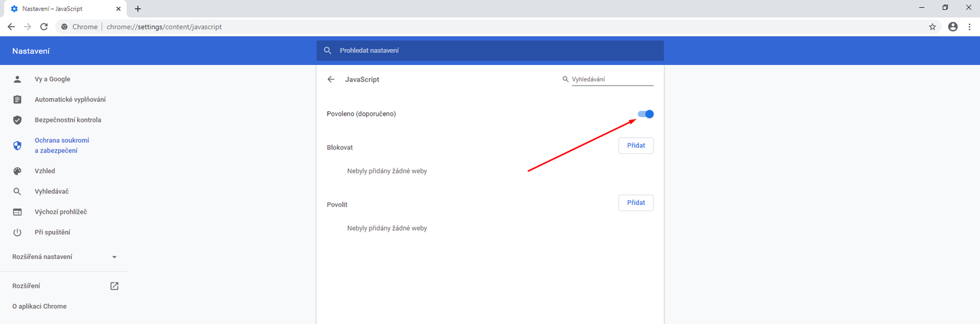Bookmark this page with the star icon
The width and height of the screenshot is (980, 324).
(x=932, y=27)
